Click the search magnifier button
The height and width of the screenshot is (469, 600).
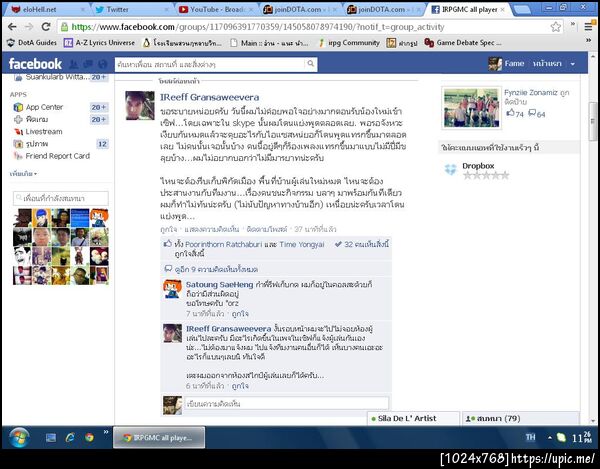coord(311,64)
